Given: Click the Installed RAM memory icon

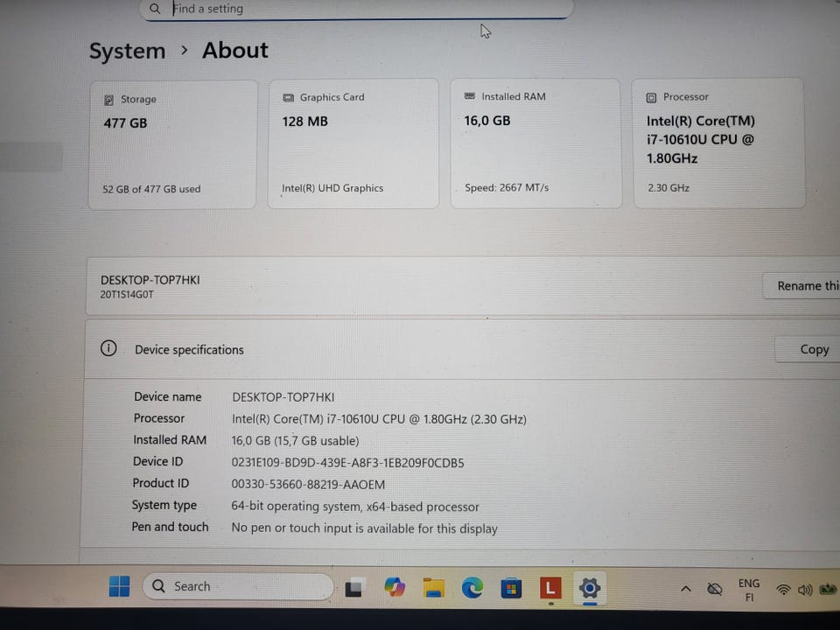Looking at the screenshot, I should (x=470, y=96).
